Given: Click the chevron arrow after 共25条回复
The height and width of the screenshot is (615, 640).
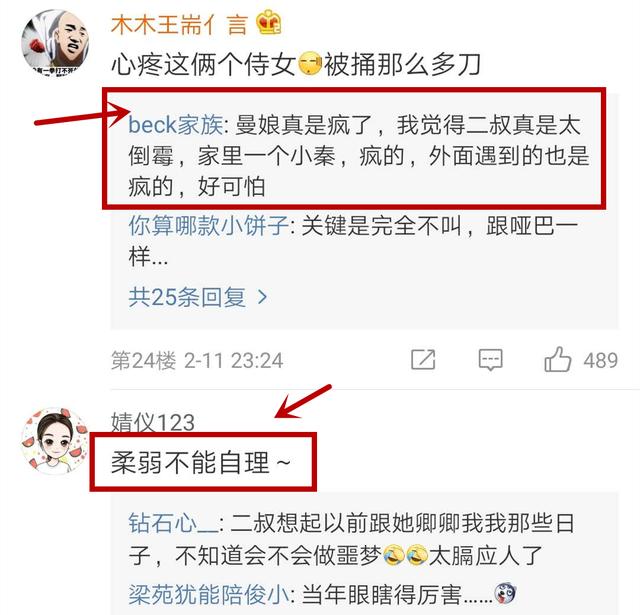Looking at the screenshot, I should click(263, 297).
